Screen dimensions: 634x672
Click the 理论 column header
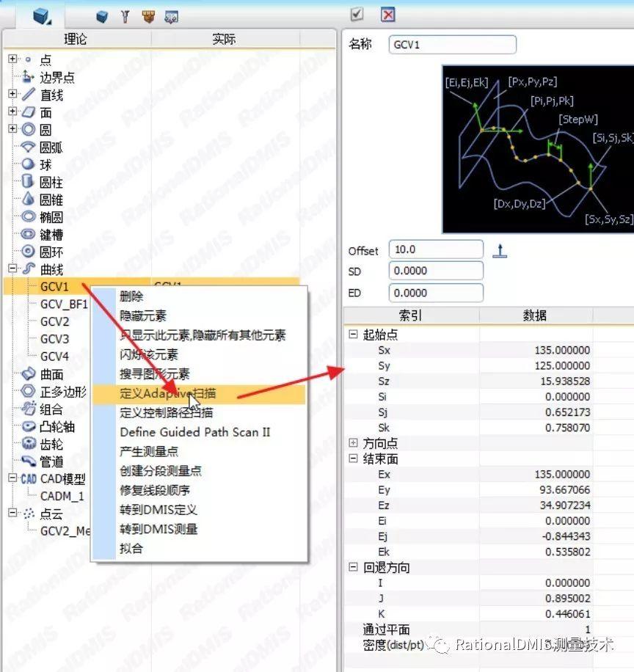pyautogui.click(x=75, y=40)
